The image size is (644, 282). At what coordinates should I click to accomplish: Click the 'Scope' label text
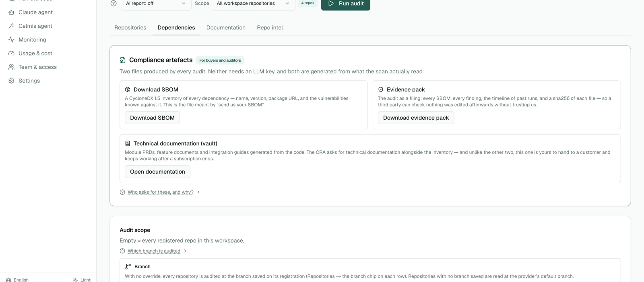202,3
